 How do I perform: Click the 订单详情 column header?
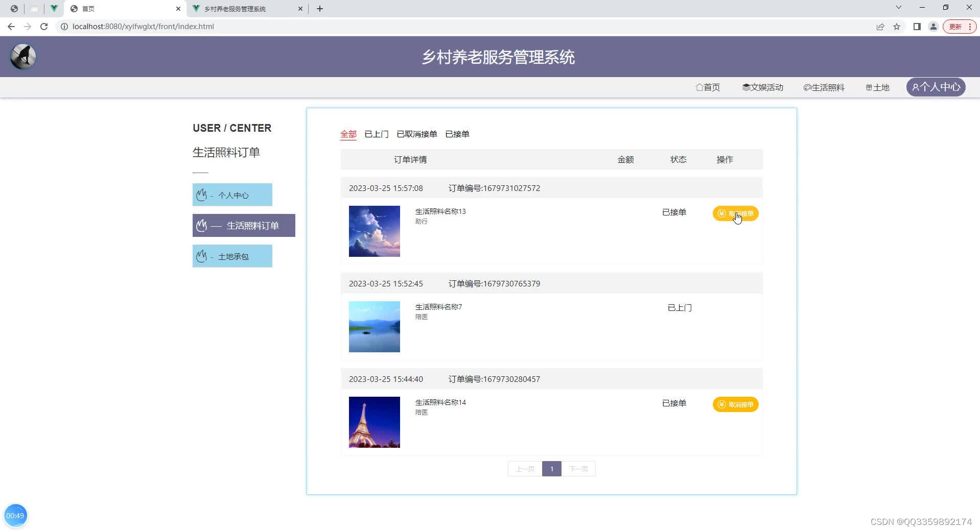tap(410, 160)
